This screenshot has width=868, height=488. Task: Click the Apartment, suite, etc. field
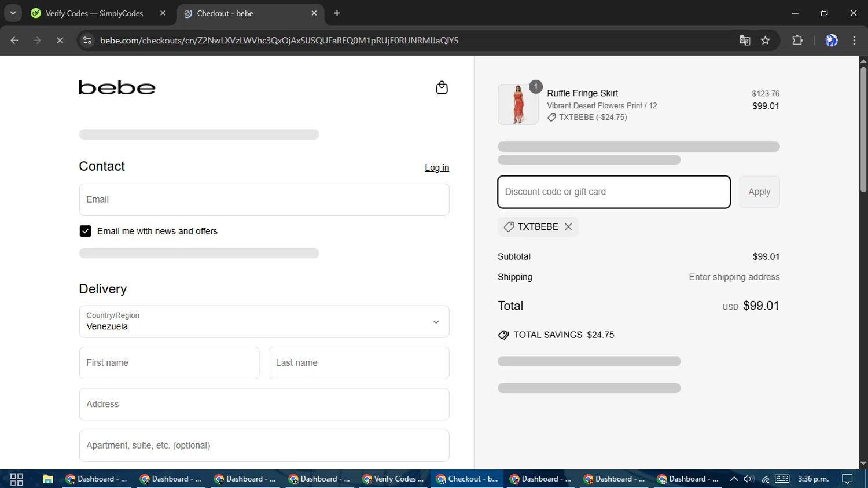(264, 446)
